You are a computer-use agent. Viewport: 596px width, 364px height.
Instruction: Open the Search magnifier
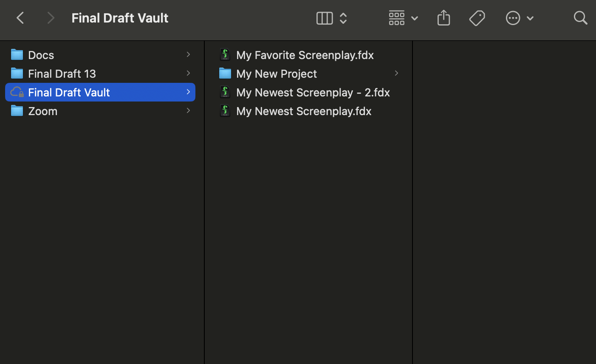tap(580, 18)
